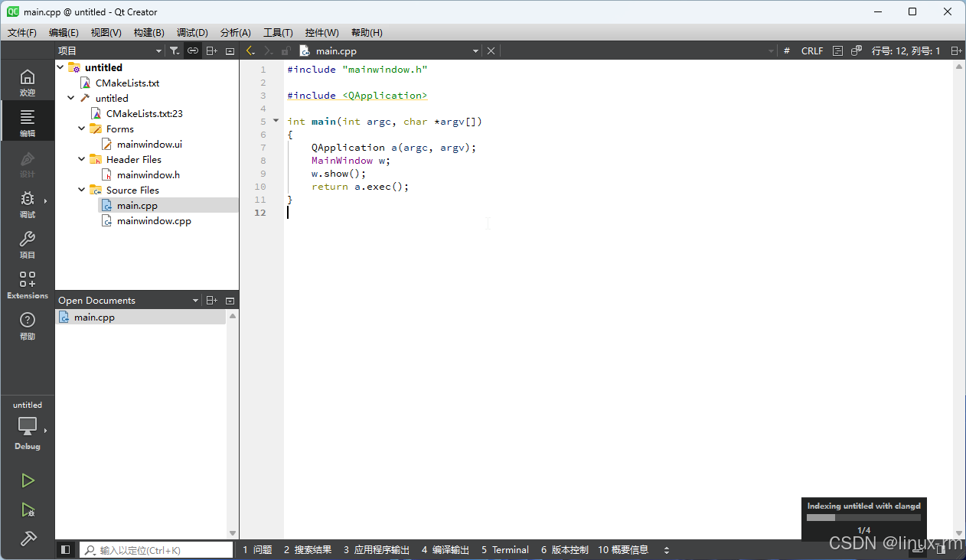Open the output panes selector arrows

pyautogui.click(x=667, y=549)
